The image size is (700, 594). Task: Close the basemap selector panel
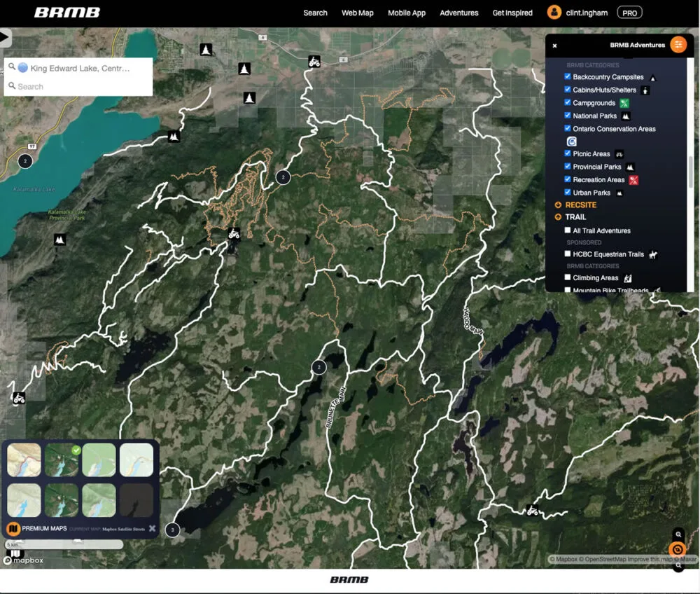[x=152, y=528]
